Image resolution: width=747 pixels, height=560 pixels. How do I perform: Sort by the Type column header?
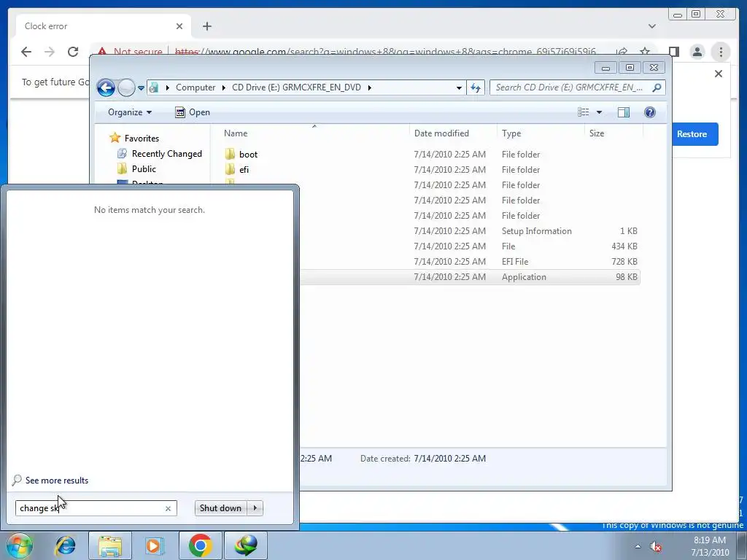pyautogui.click(x=541, y=133)
